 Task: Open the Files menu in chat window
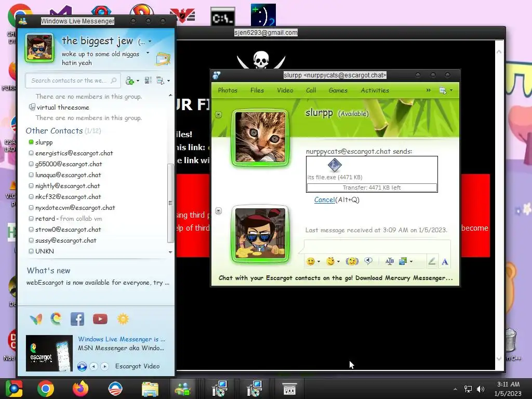tap(257, 90)
